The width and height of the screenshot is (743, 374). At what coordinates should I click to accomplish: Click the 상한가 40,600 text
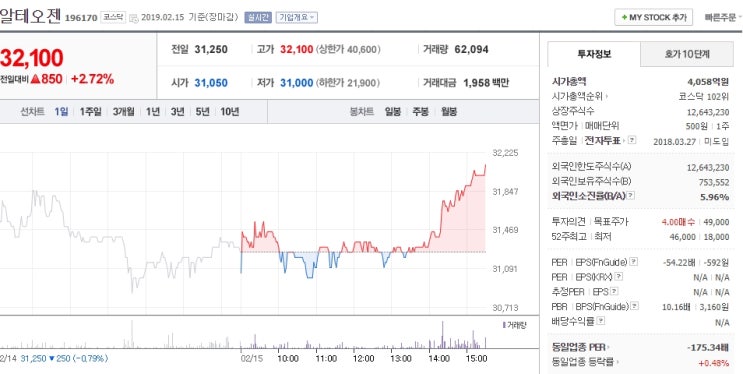[348, 49]
